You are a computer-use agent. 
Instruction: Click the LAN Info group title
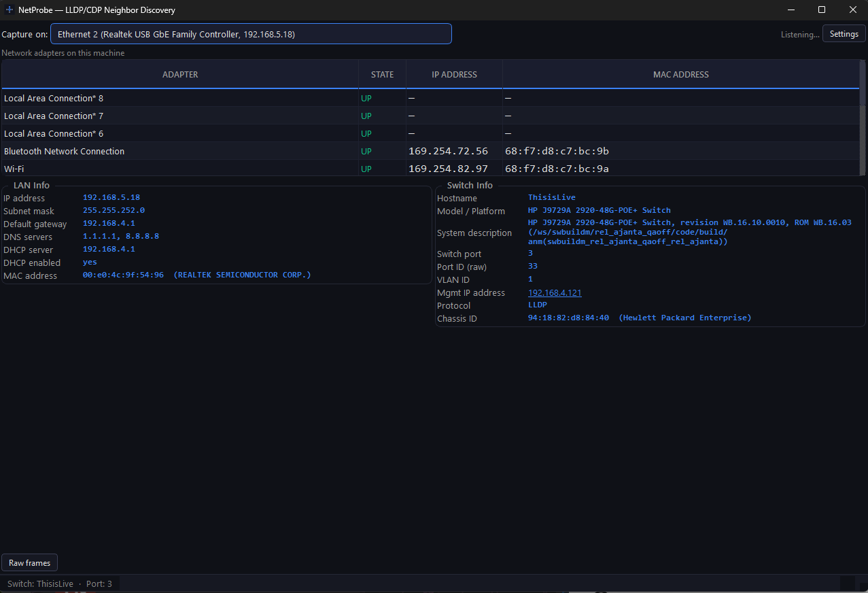click(31, 185)
